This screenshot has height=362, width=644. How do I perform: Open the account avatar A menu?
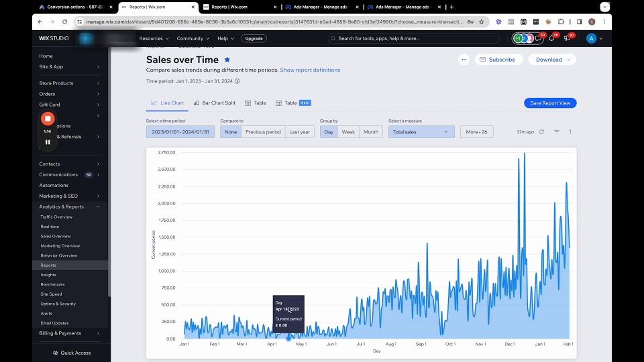(x=592, y=38)
